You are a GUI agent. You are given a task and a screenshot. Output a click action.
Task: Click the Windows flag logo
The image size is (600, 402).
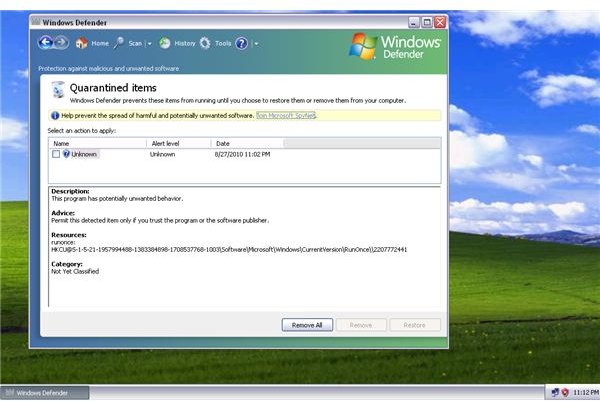(x=362, y=46)
